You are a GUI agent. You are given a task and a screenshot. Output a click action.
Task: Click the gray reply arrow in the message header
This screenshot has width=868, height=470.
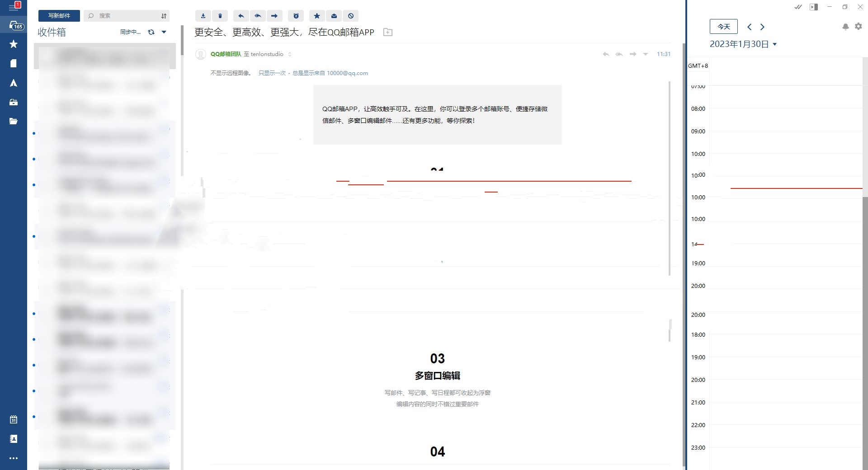click(606, 54)
